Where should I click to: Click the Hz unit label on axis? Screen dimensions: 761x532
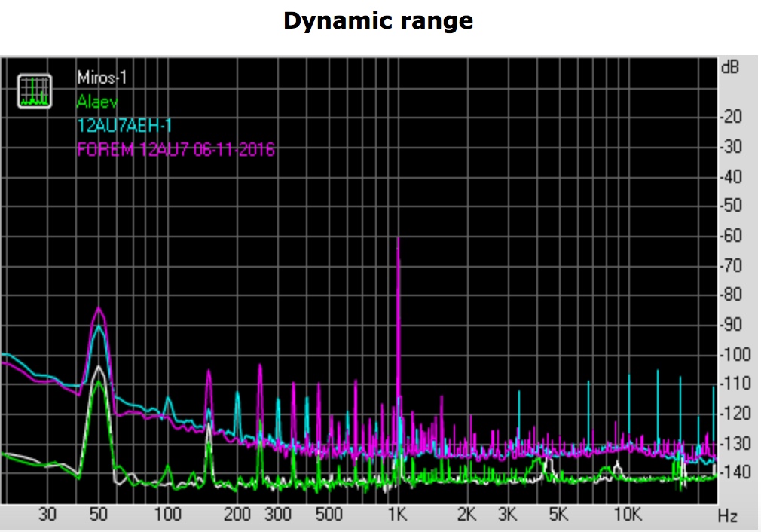[727, 516]
